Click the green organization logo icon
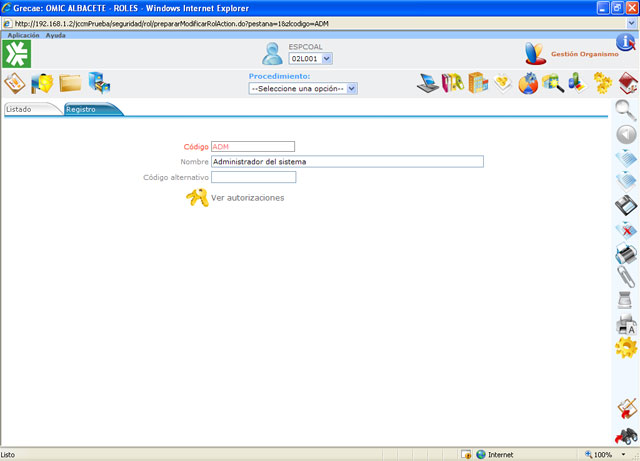 coord(16,54)
